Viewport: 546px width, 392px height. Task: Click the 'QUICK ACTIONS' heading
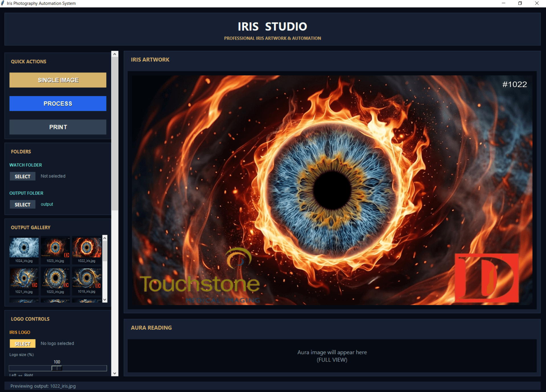tap(28, 62)
